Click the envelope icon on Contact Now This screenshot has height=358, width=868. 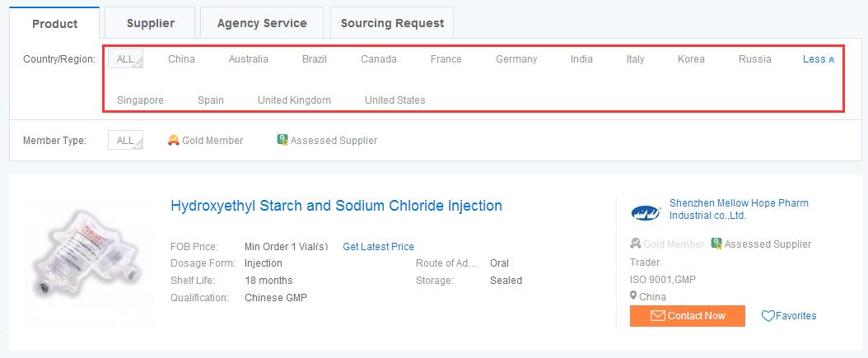pyautogui.click(x=658, y=316)
